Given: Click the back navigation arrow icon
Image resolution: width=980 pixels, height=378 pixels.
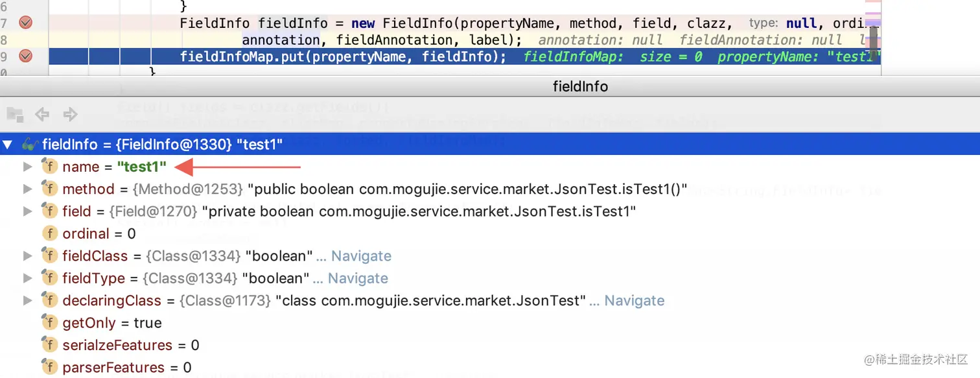Looking at the screenshot, I should [x=42, y=115].
